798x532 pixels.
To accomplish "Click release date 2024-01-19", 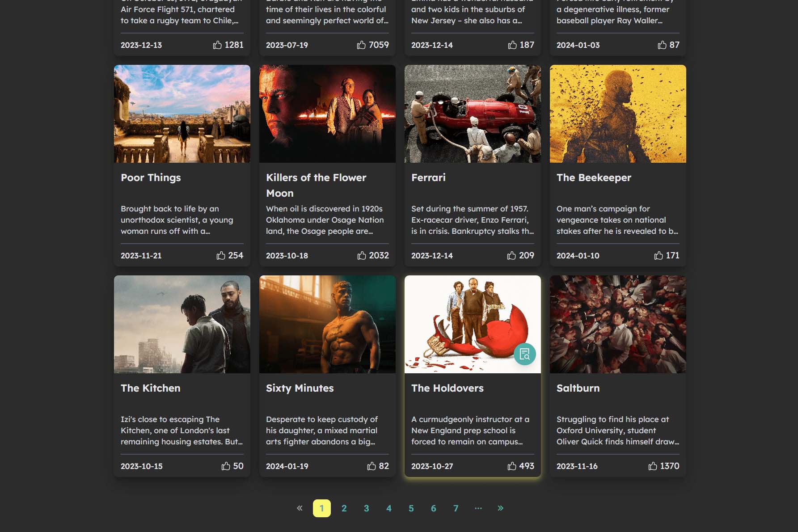I will pyautogui.click(x=287, y=466).
